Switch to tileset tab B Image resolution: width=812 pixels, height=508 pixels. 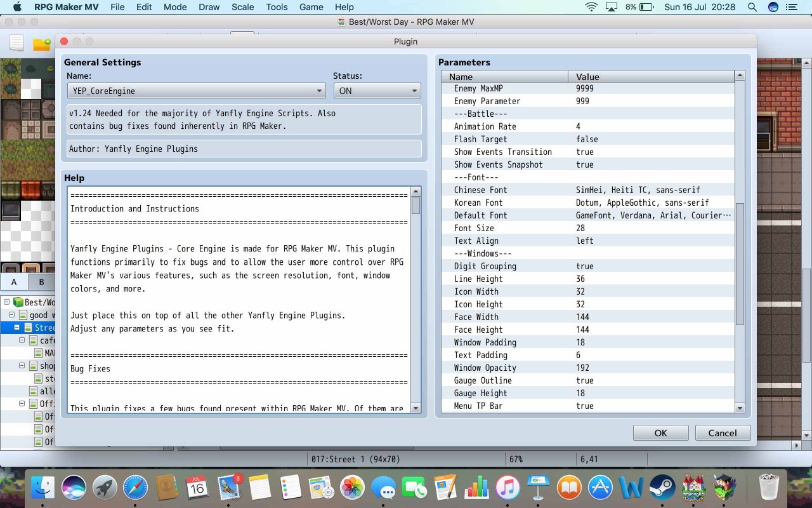[41, 282]
